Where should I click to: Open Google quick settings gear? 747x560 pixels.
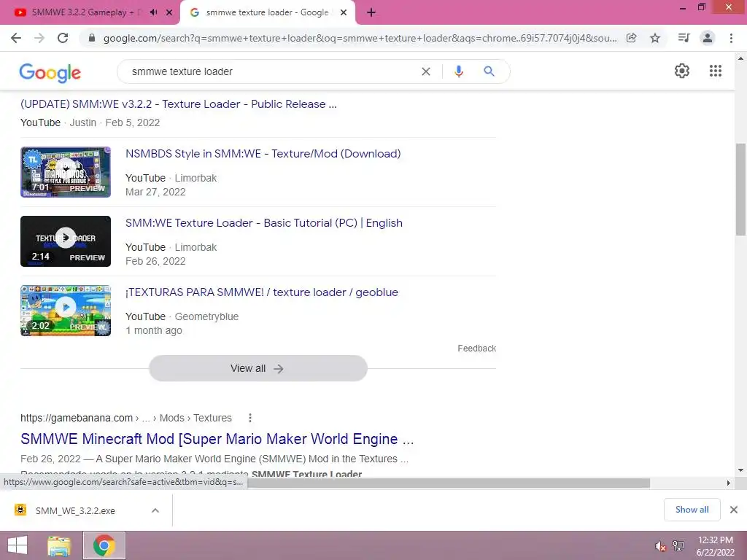[x=682, y=71]
